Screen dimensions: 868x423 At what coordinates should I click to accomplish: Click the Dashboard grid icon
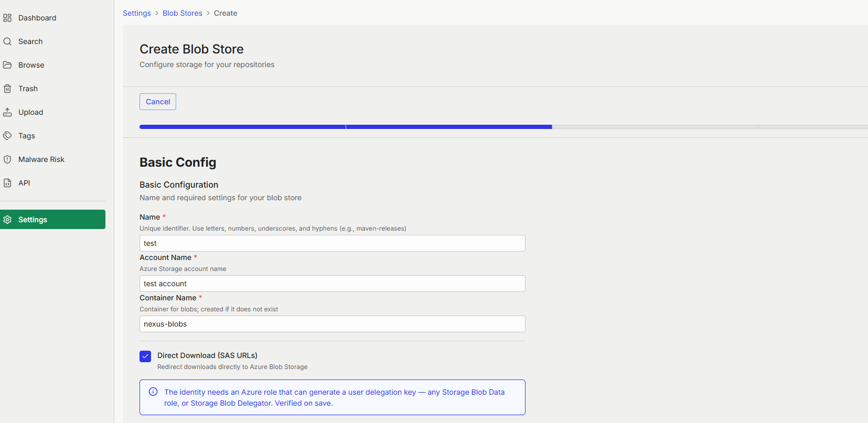[7, 18]
